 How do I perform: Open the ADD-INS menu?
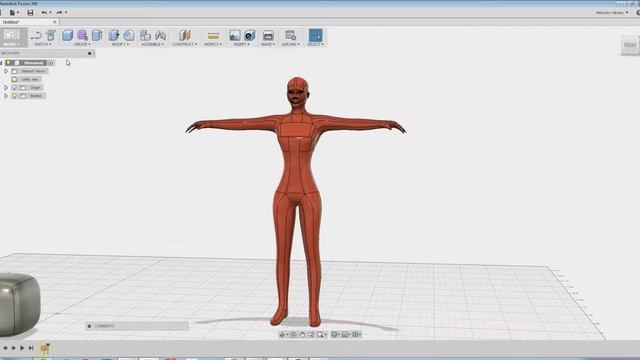click(291, 44)
